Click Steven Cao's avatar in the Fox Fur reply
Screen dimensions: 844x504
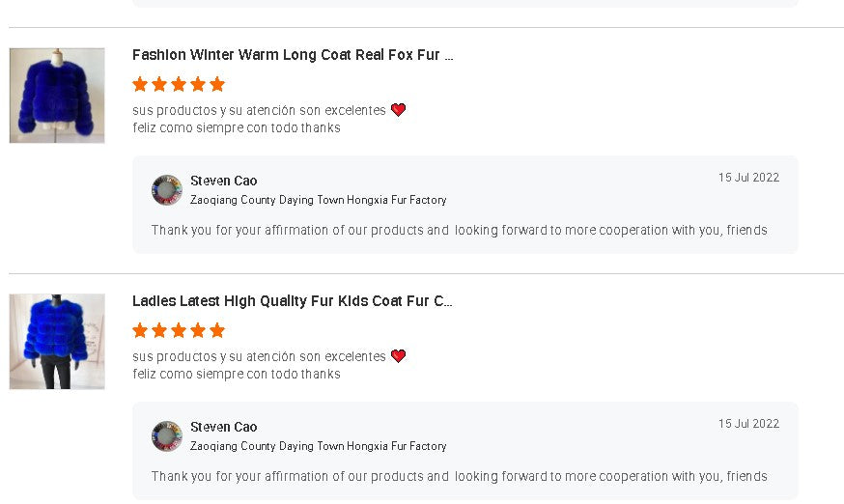pos(167,190)
